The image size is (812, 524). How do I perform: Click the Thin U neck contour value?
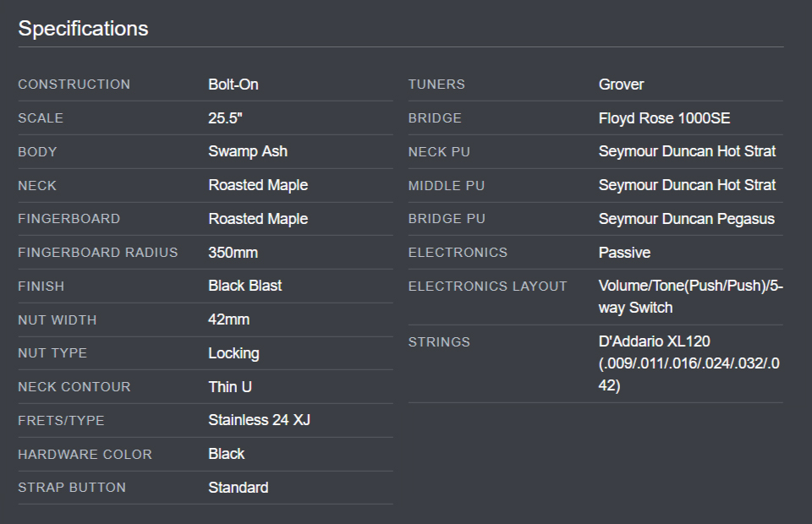click(230, 387)
